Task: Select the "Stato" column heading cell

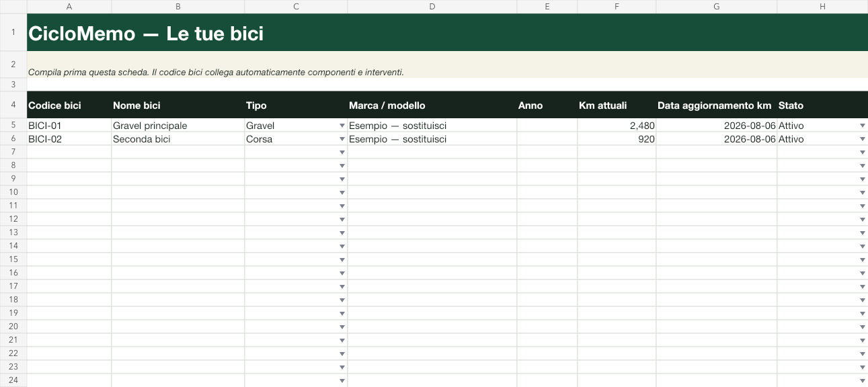Action: [x=822, y=105]
